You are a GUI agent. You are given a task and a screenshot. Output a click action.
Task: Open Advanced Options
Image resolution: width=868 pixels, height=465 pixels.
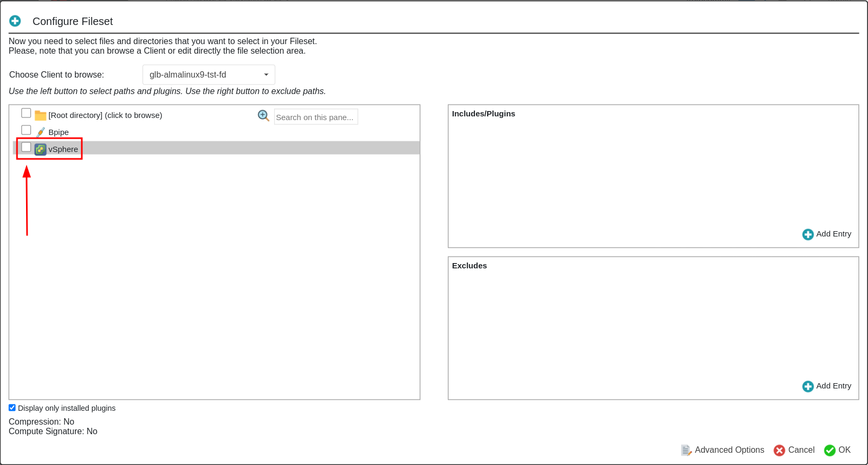point(729,450)
